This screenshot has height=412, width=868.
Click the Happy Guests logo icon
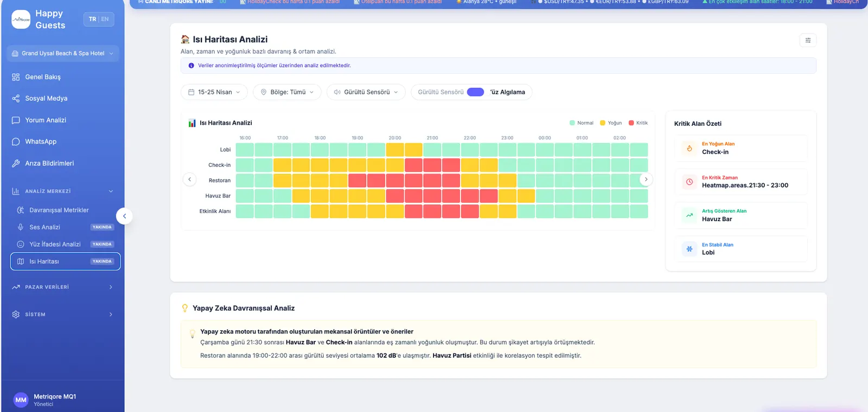(21, 20)
